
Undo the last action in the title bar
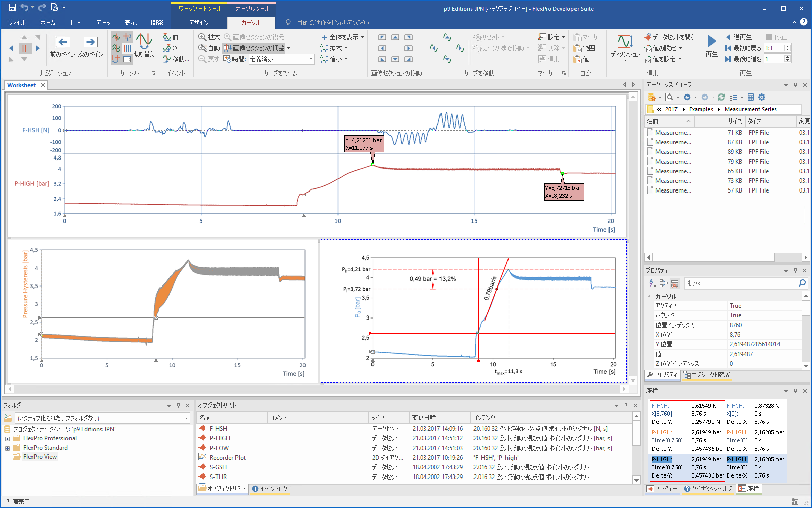(24, 8)
